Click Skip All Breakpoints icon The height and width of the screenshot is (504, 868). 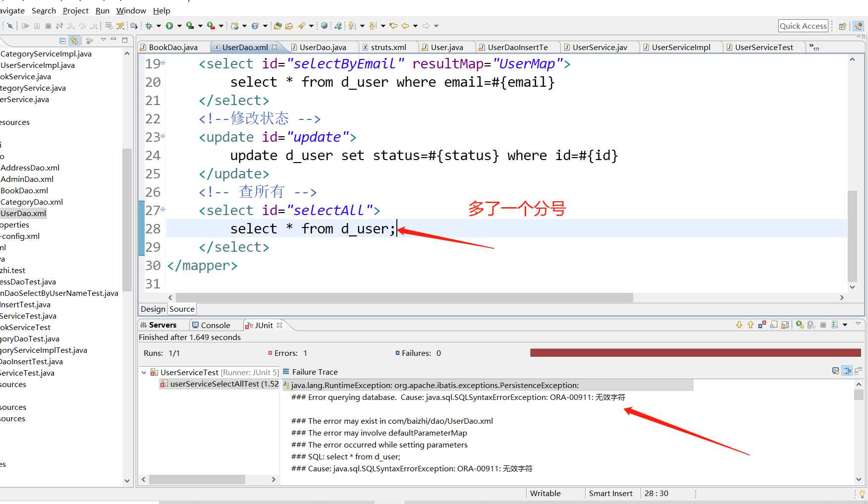tap(10, 26)
